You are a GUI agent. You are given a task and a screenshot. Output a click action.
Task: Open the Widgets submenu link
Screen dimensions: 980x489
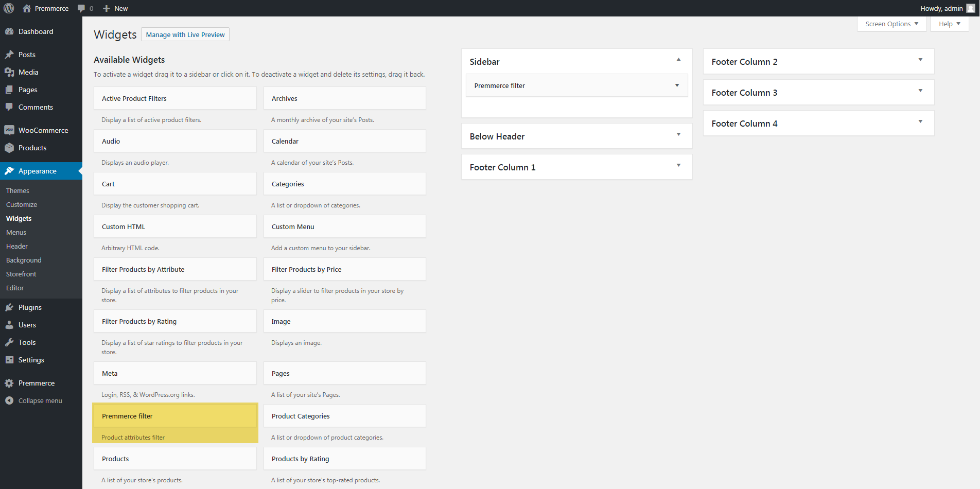pos(19,218)
